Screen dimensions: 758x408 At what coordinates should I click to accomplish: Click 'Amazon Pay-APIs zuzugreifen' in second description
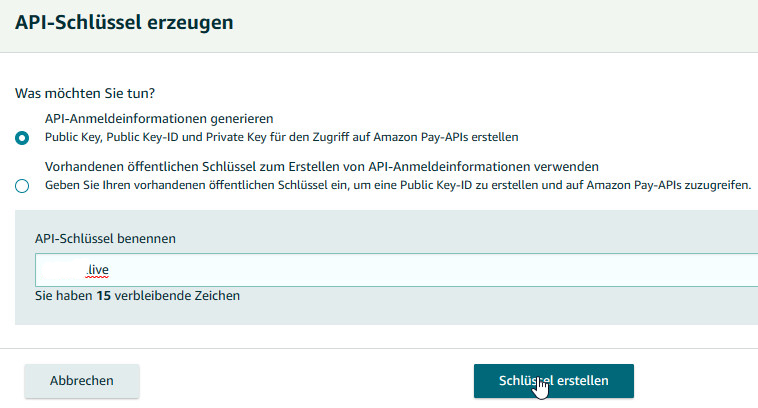(669, 185)
